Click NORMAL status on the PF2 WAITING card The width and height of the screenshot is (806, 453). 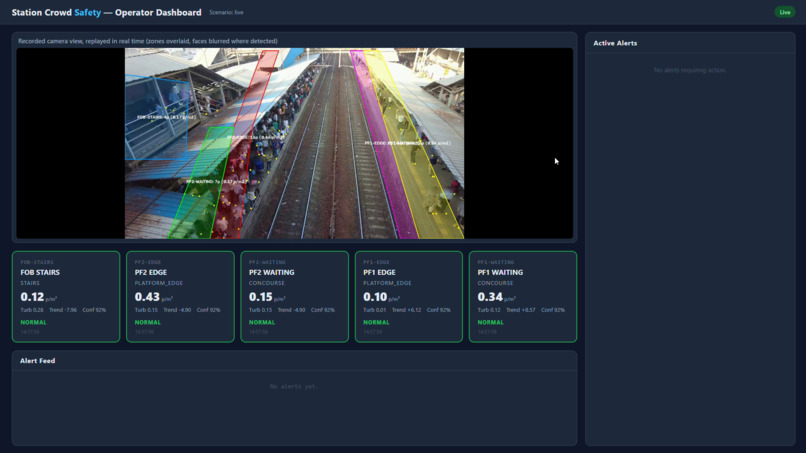click(262, 322)
